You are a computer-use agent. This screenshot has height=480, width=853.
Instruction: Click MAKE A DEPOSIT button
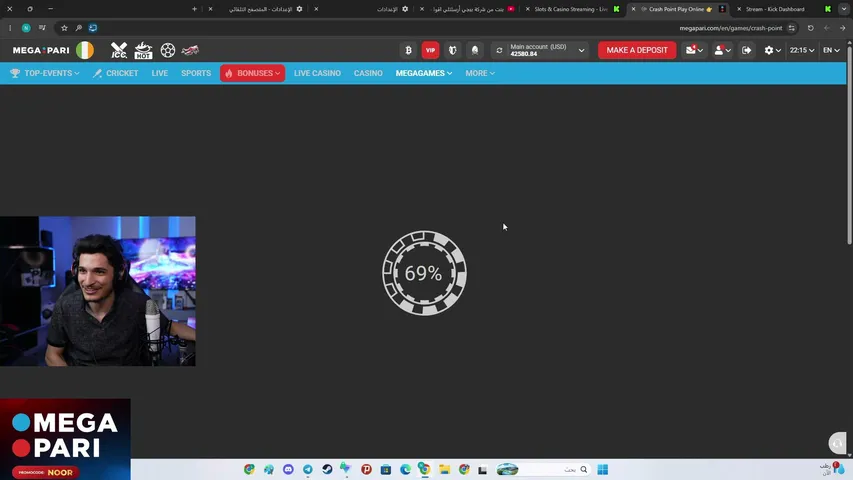(637, 50)
